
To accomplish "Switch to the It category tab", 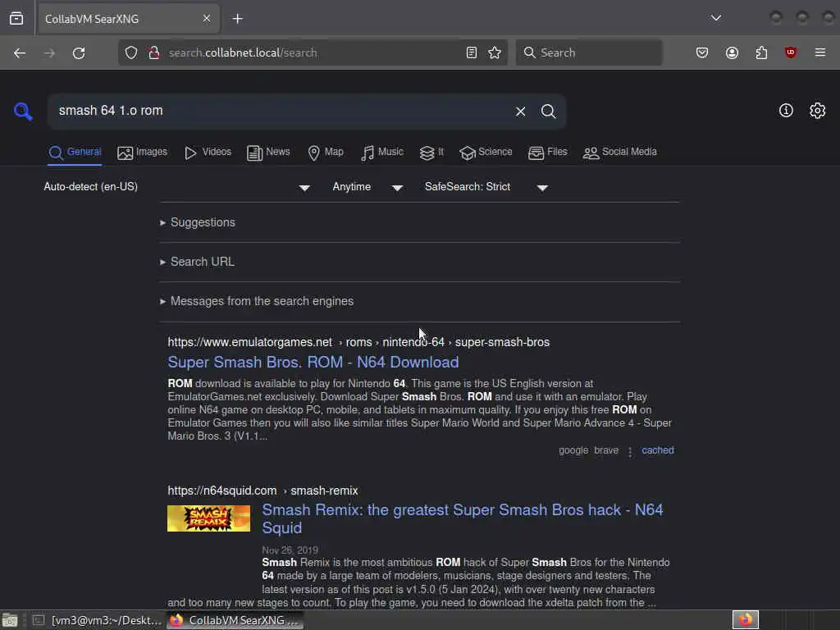I will click(x=431, y=153).
